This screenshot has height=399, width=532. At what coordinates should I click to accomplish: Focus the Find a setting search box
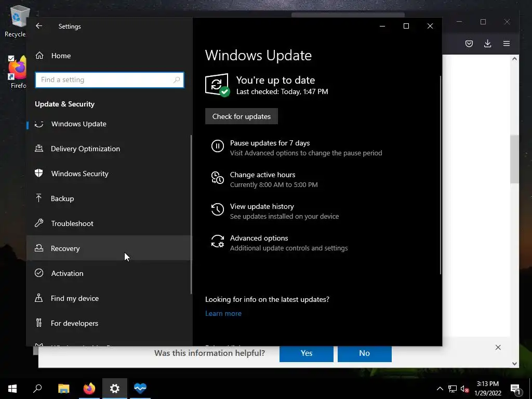109,80
